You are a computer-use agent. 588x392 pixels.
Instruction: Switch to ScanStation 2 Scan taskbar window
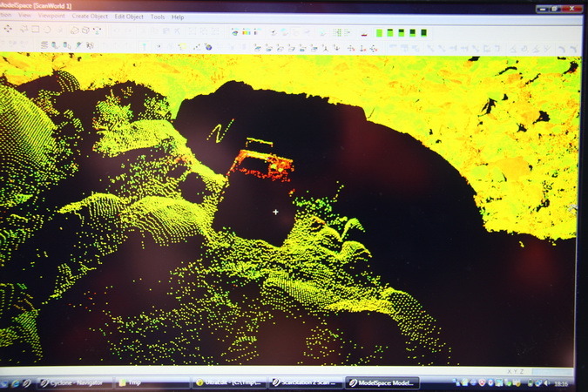pyautogui.click(x=305, y=382)
